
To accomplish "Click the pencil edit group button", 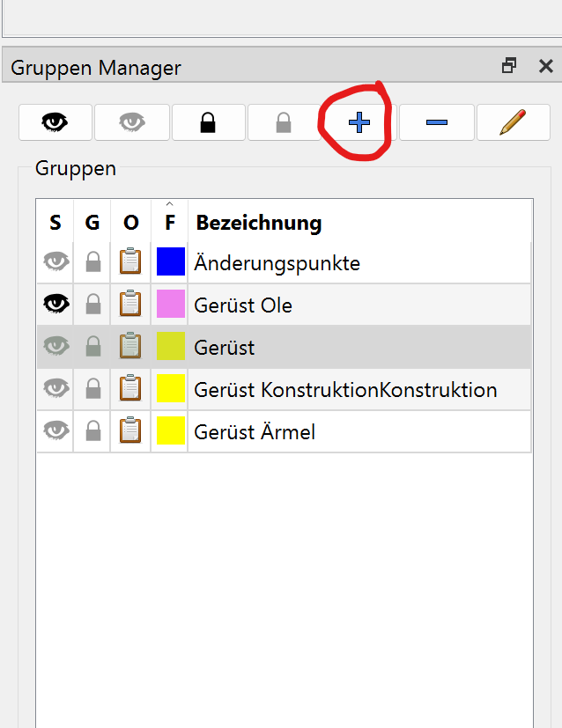I will [x=513, y=123].
